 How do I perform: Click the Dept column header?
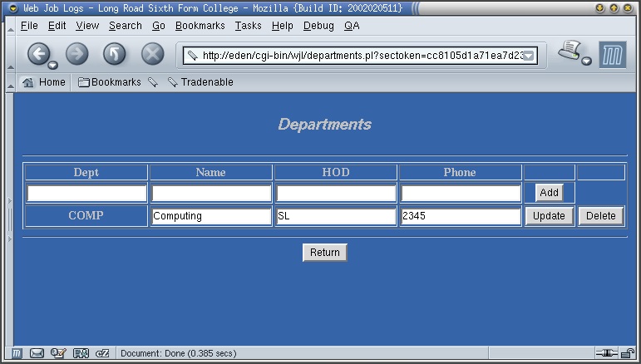pyautogui.click(x=86, y=172)
